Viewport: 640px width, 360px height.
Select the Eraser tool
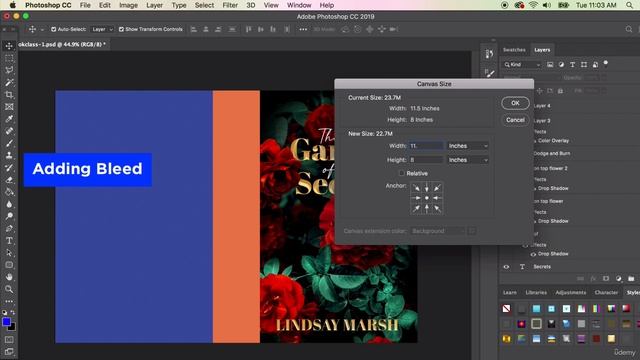(9, 180)
